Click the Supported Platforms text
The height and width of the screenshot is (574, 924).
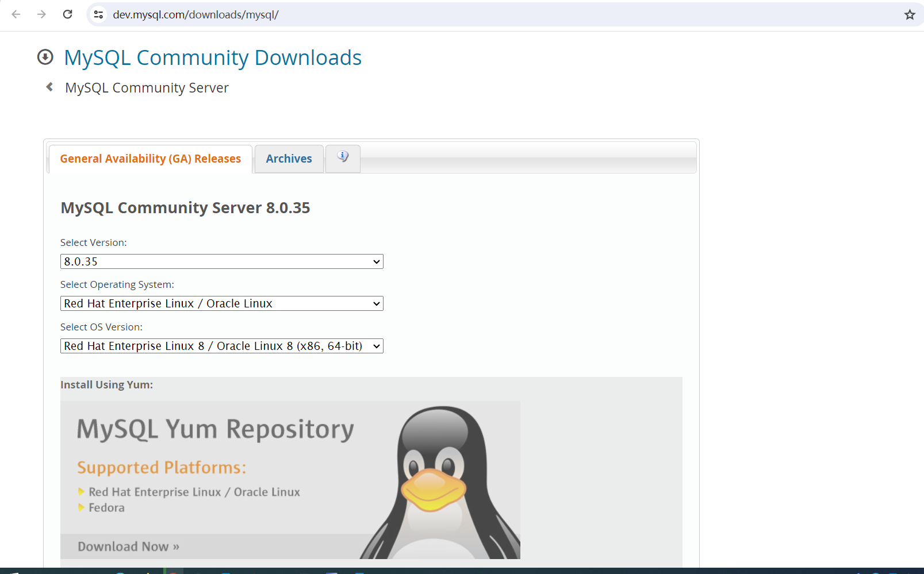pos(162,468)
